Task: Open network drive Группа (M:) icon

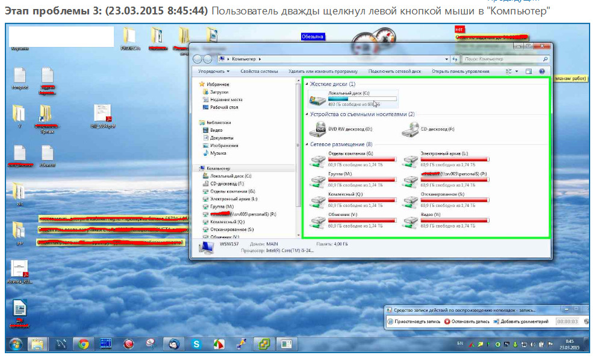Action: (317, 181)
